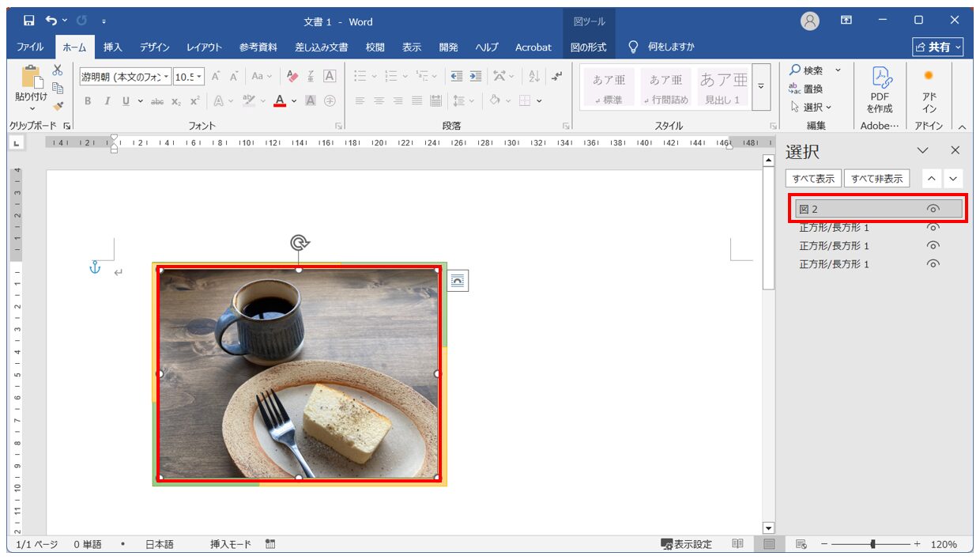Apply character shading icon

[311, 100]
